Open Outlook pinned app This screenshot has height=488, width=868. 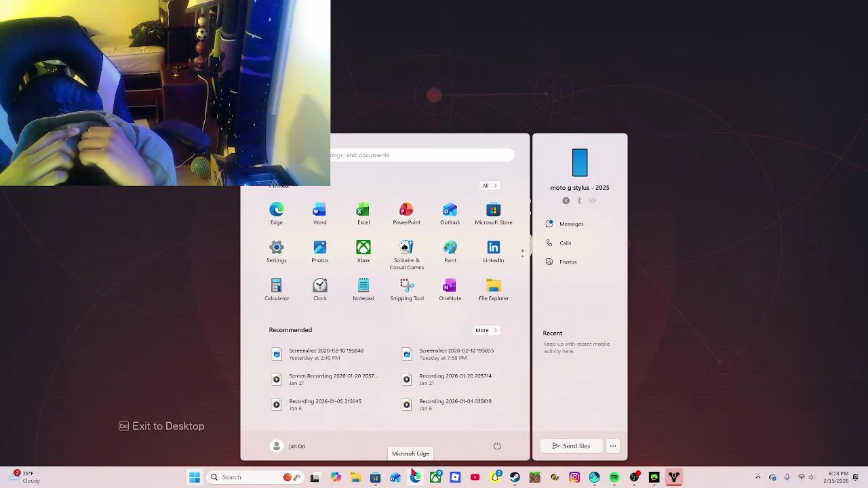click(450, 214)
